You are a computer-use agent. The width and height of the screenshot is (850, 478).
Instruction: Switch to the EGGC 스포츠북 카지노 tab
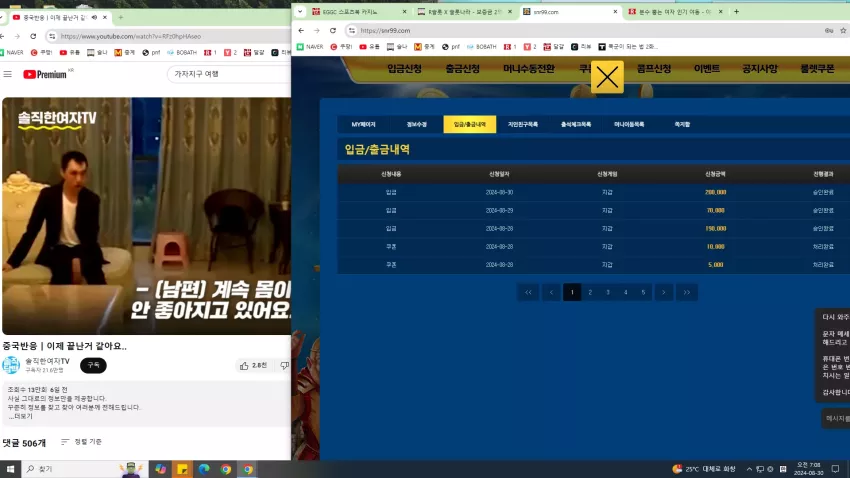coord(359,11)
